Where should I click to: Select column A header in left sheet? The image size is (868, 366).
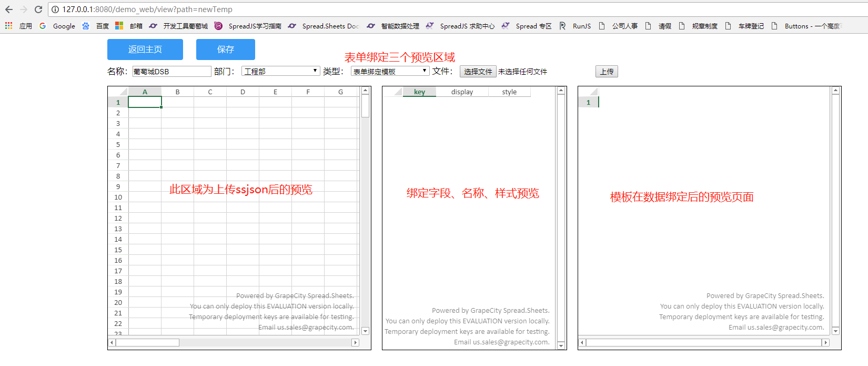(x=145, y=92)
